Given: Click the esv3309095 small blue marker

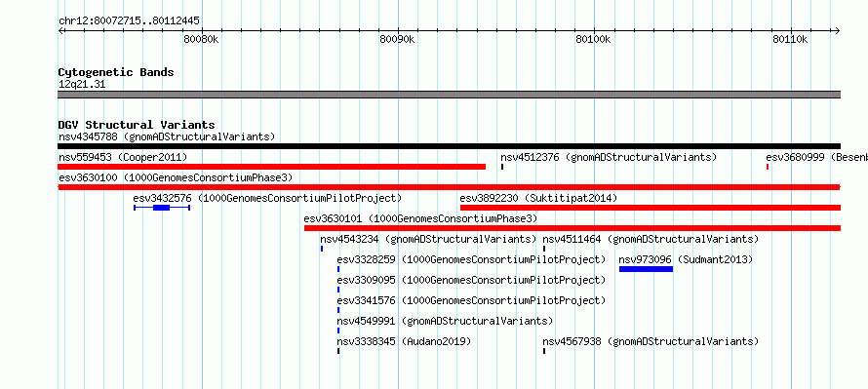Looking at the screenshot, I should tap(338, 290).
